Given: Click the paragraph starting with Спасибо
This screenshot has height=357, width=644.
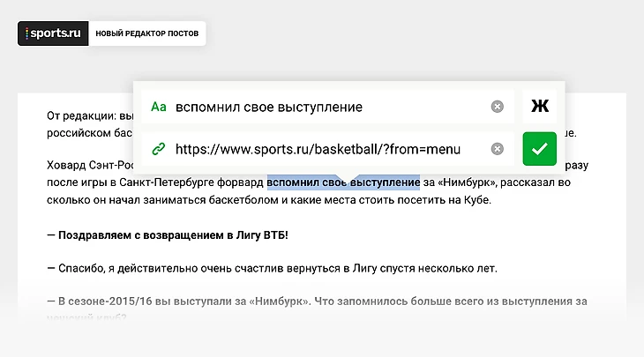Looking at the screenshot, I should pyautogui.click(x=272, y=268).
